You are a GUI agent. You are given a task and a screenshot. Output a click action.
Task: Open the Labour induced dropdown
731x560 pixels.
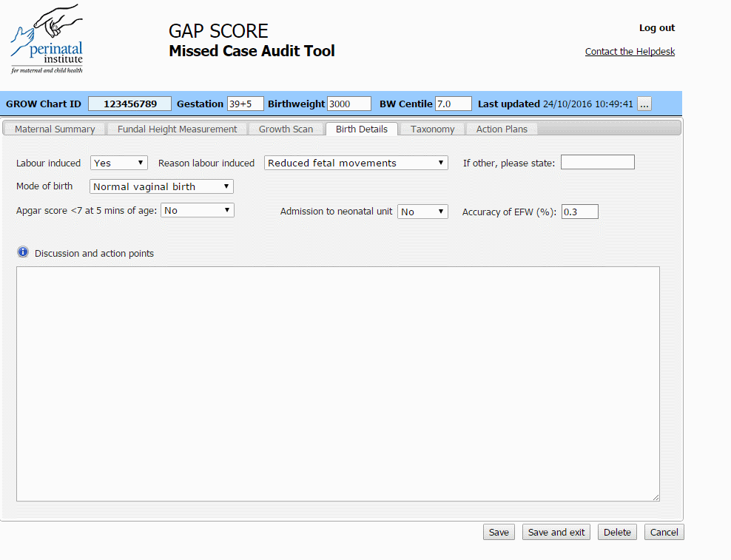118,163
